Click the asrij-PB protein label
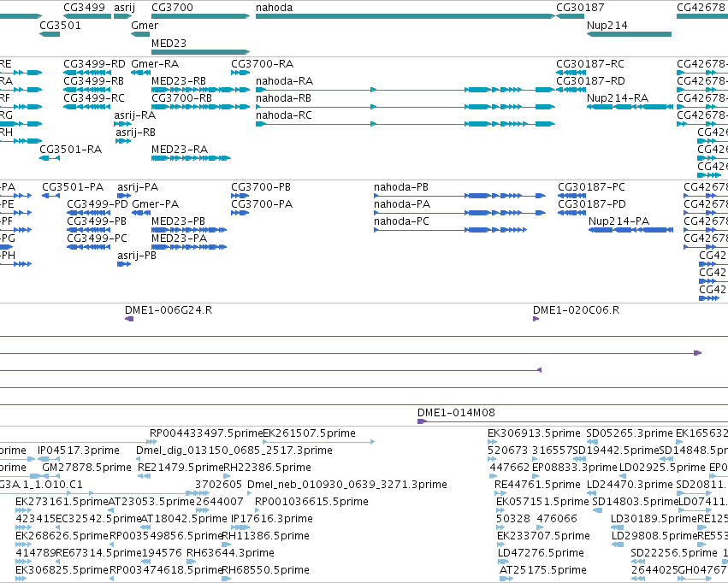This screenshot has height=583, width=728. pyautogui.click(x=137, y=256)
